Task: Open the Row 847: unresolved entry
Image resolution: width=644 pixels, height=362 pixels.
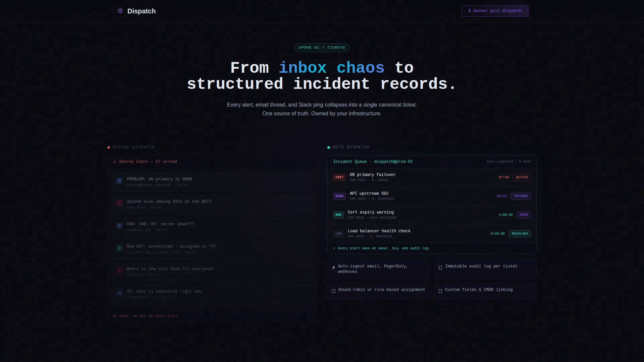Action: click(x=212, y=249)
